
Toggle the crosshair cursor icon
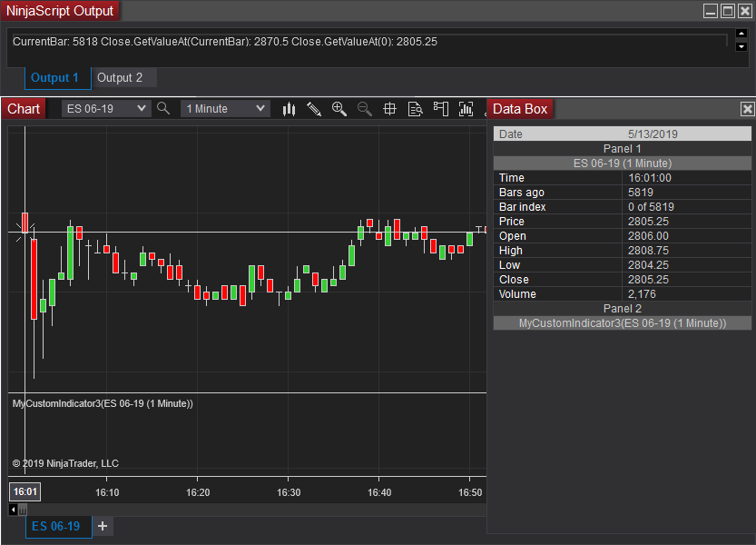tap(389, 109)
